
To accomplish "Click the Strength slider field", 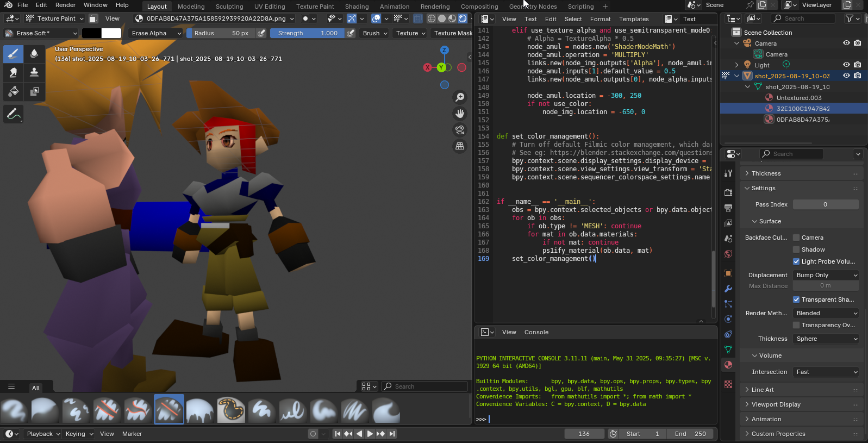I will (308, 33).
